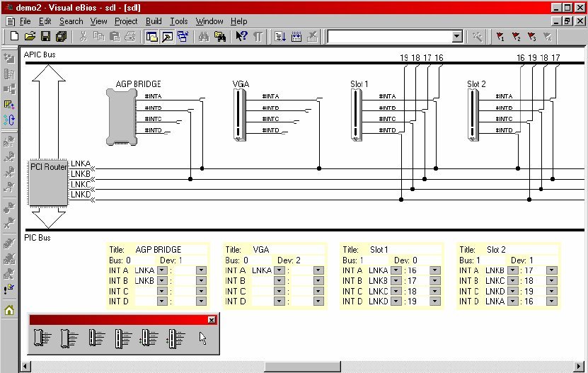Click the PCI Router block in diagram

coord(48,183)
